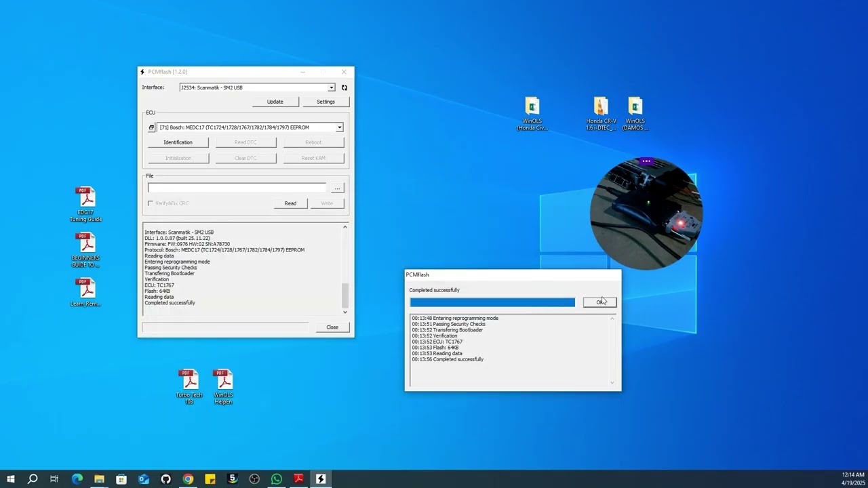Open Task View on the taskbar
Viewport: 868px width, 488px height.
coord(54,479)
